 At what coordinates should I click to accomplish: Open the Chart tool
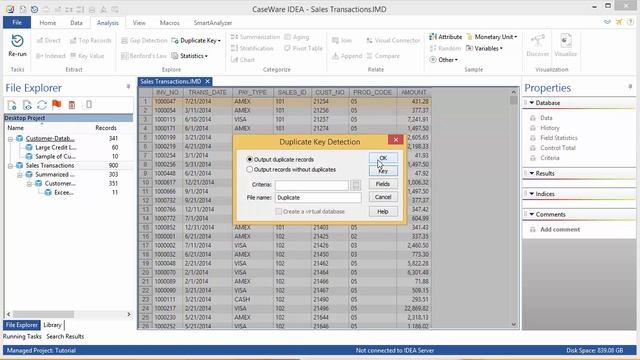click(x=242, y=60)
